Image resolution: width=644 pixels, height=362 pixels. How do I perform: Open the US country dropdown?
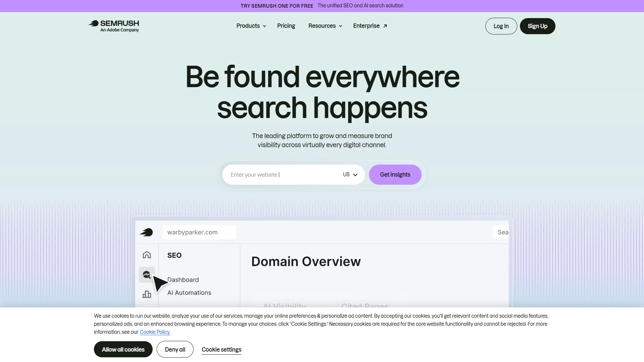[x=350, y=175]
